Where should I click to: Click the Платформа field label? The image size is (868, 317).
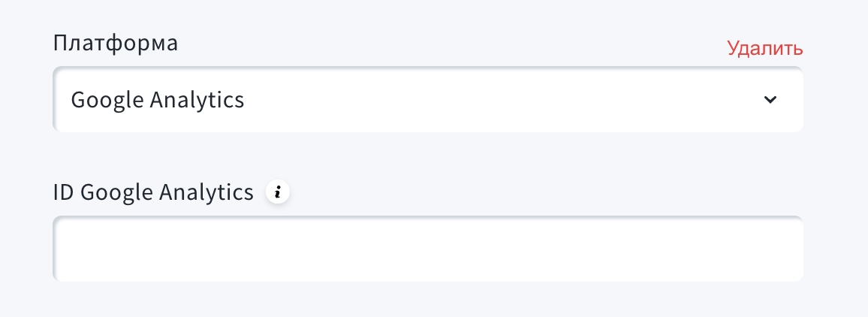(x=116, y=43)
